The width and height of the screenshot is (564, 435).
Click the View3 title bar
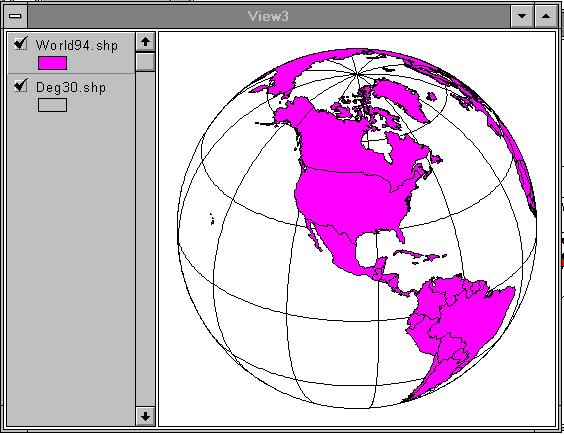(268, 16)
